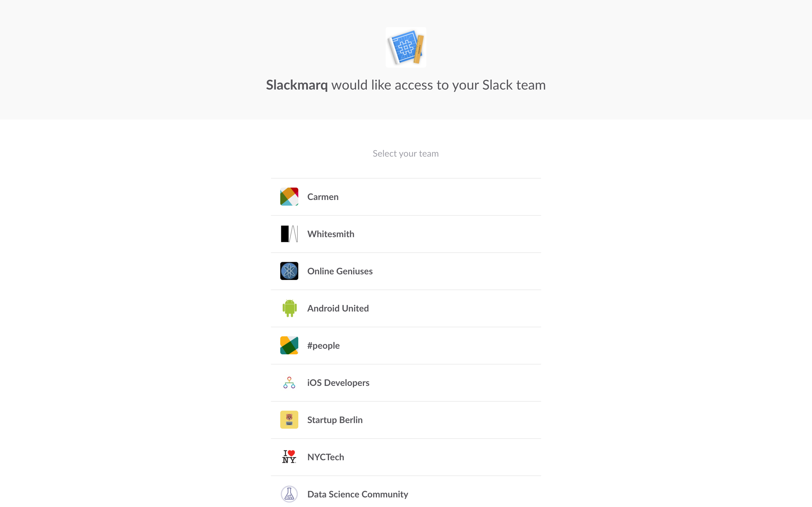The width and height of the screenshot is (812, 507).
Task: Select the Carmen team
Action: (323, 197)
